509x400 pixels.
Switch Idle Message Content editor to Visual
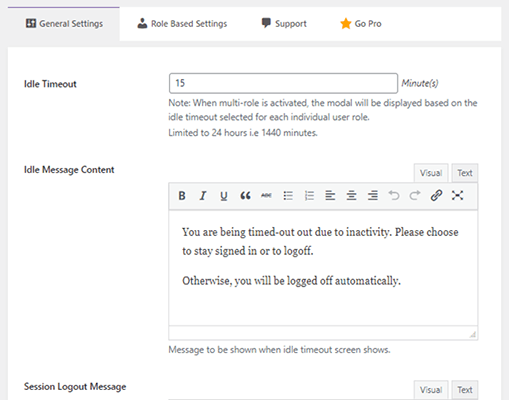point(431,173)
